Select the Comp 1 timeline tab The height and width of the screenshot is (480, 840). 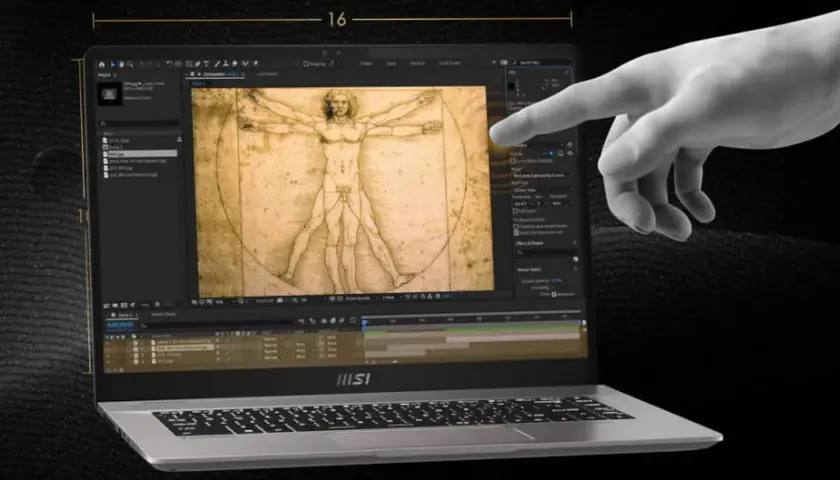pyautogui.click(x=123, y=316)
